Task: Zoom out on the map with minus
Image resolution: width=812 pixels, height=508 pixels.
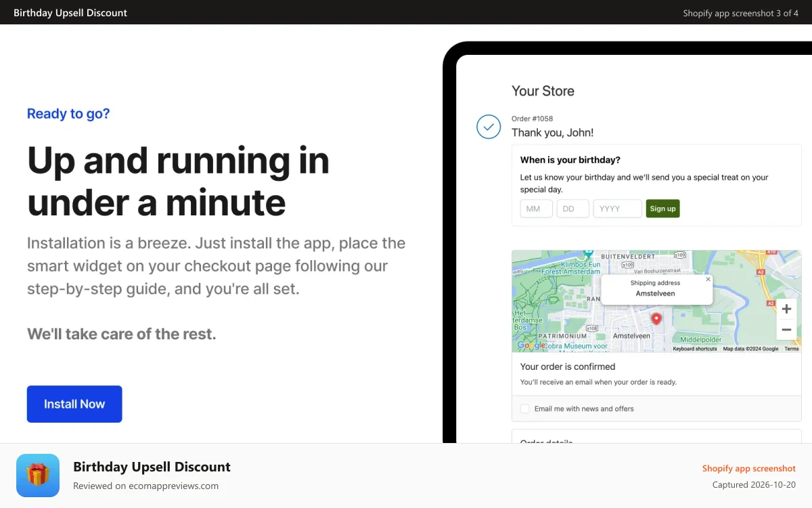Action: [x=786, y=330]
